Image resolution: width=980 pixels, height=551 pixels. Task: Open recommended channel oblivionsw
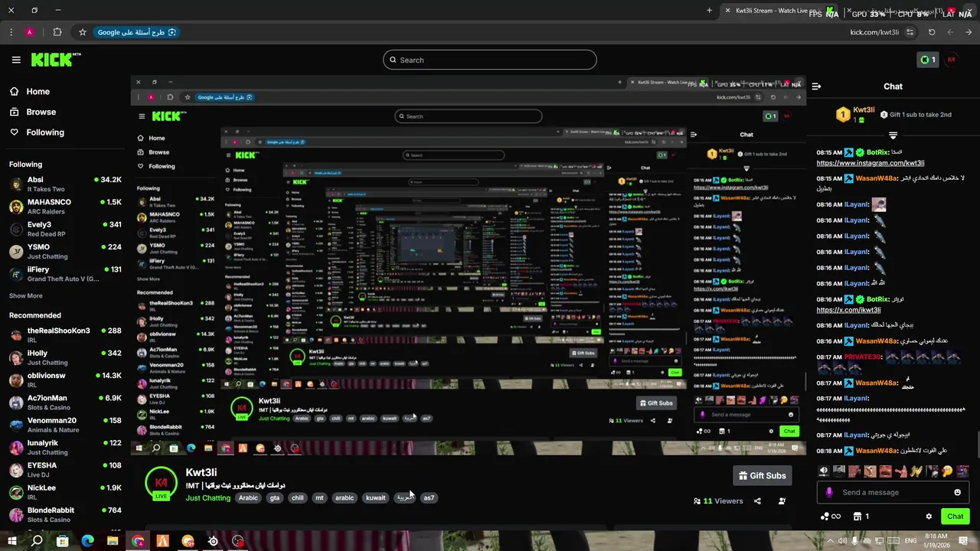click(65, 380)
